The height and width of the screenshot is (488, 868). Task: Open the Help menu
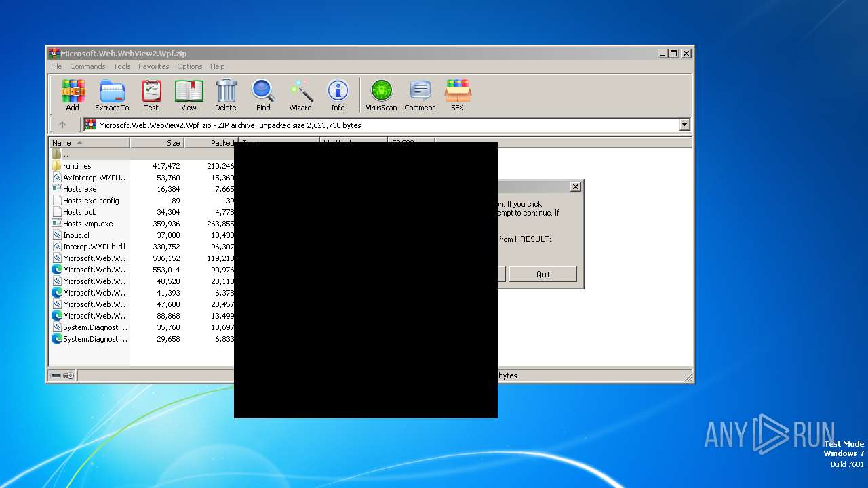(x=217, y=66)
